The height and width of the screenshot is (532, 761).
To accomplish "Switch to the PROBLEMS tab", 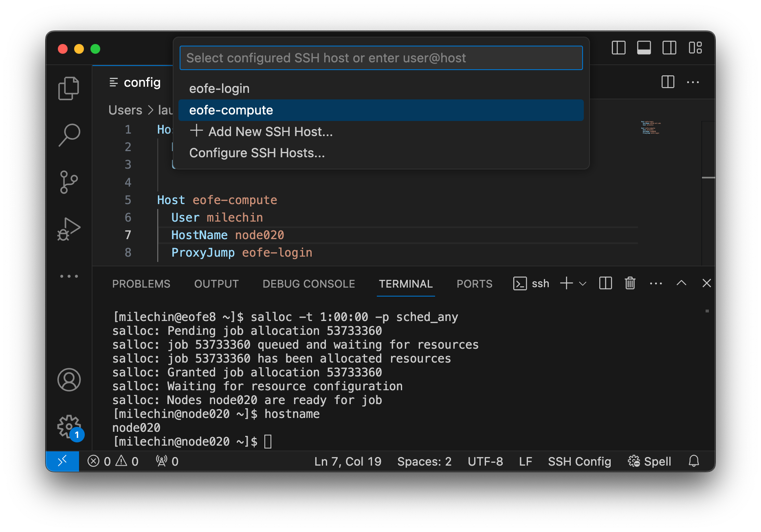I will pos(141,284).
